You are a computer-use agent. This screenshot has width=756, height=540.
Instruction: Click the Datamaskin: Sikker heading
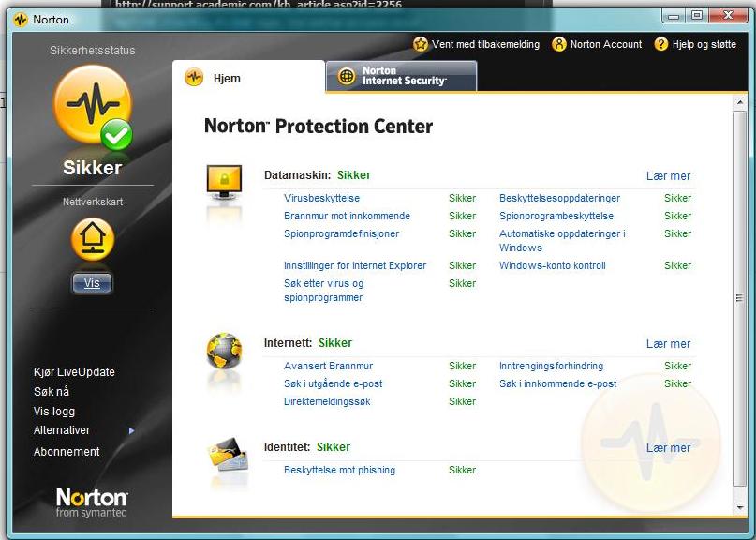pos(318,175)
